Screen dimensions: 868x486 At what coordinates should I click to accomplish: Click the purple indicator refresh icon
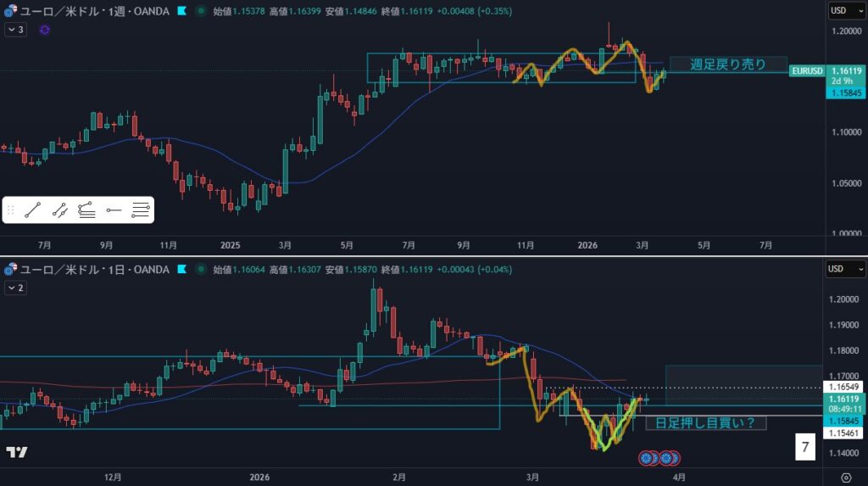pos(44,30)
